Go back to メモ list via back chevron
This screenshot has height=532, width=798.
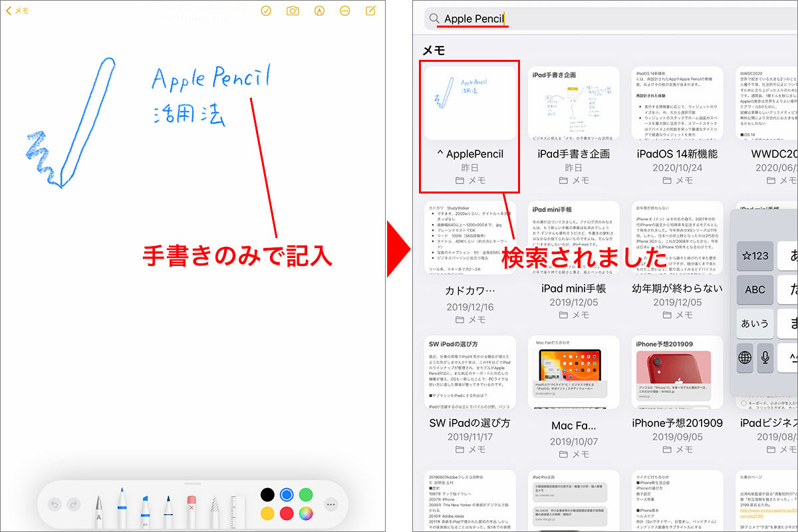click(x=17, y=11)
